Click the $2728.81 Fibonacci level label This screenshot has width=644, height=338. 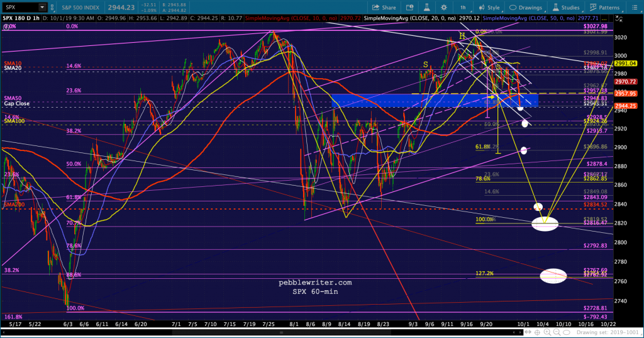[595, 308]
